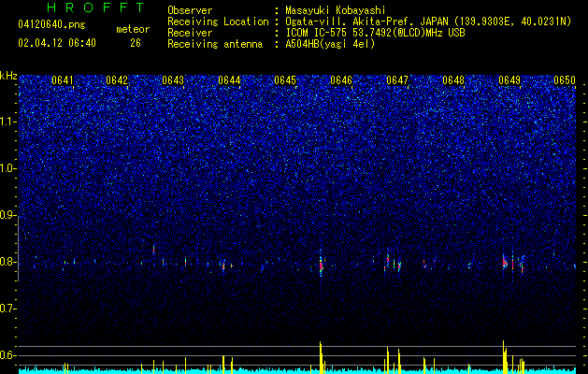Click the HROFFT title text
The height and width of the screenshot is (374, 588).
coord(95,7)
